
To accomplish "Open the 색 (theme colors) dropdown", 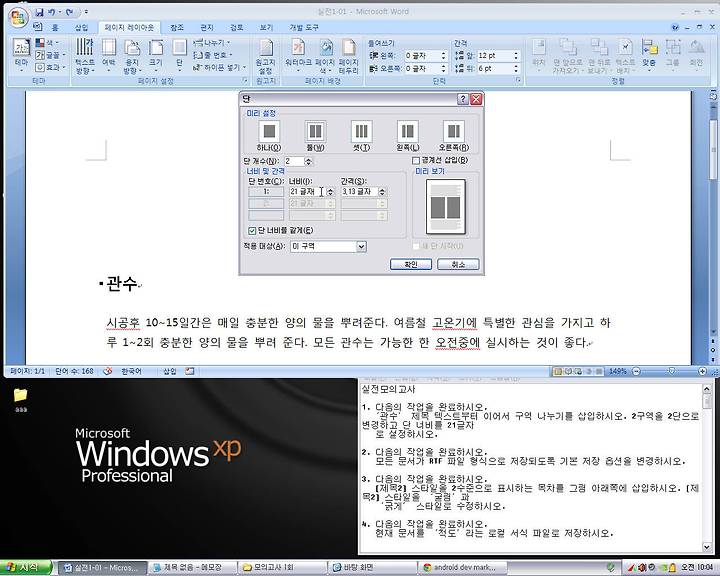I will click(47, 43).
